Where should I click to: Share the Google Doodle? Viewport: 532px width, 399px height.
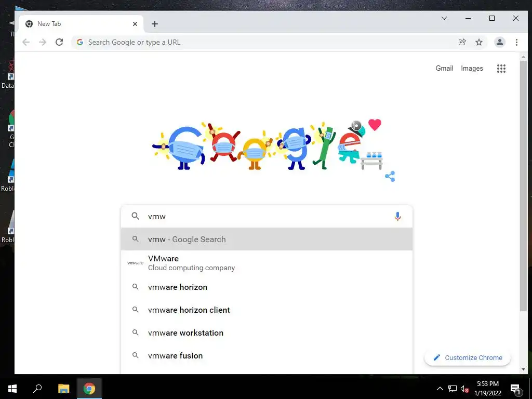(x=390, y=177)
